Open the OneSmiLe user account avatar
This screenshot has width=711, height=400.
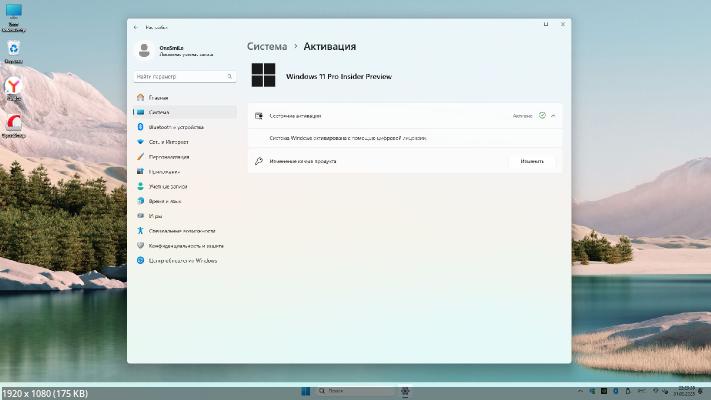[x=144, y=50]
